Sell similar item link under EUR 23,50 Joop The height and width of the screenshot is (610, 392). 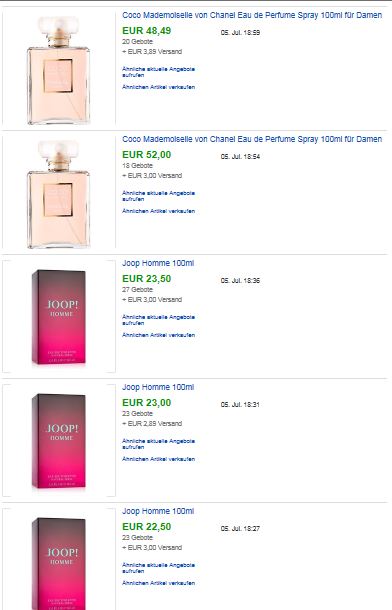[158, 335]
